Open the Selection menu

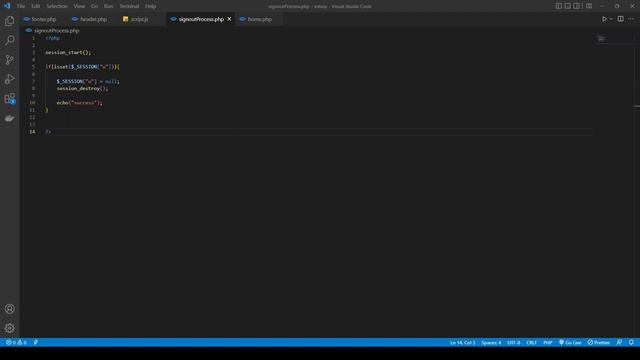pyautogui.click(x=57, y=6)
